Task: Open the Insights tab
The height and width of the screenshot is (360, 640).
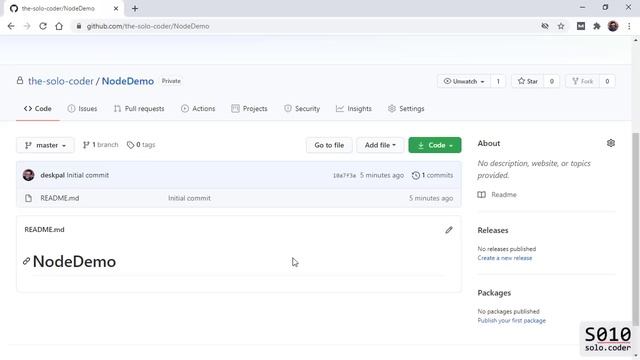Action: click(x=354, y=109)
